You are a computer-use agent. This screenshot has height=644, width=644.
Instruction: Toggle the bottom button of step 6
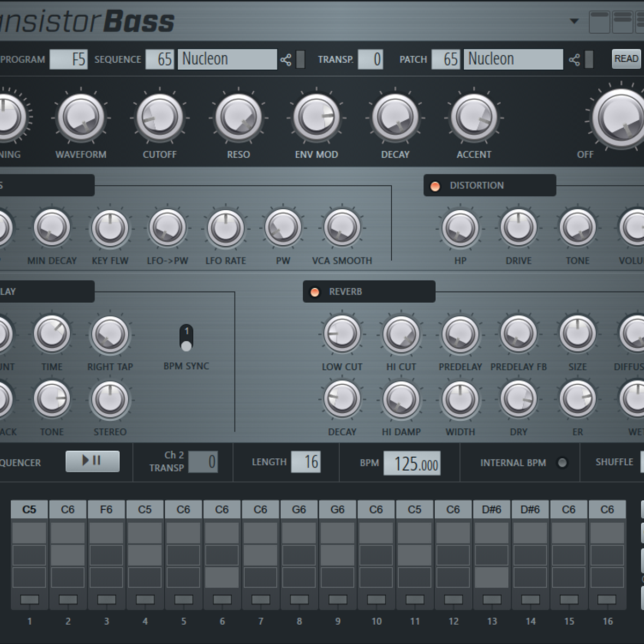pos(222,599)
